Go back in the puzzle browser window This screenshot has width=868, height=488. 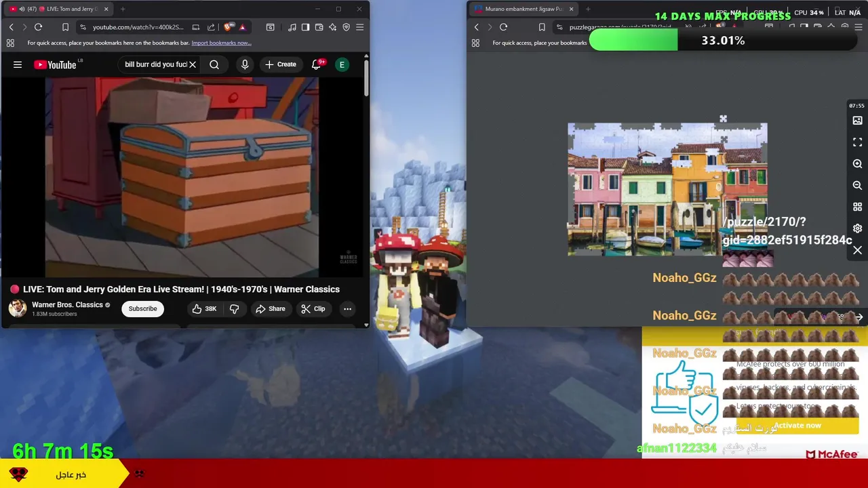(x=476, y=27)
